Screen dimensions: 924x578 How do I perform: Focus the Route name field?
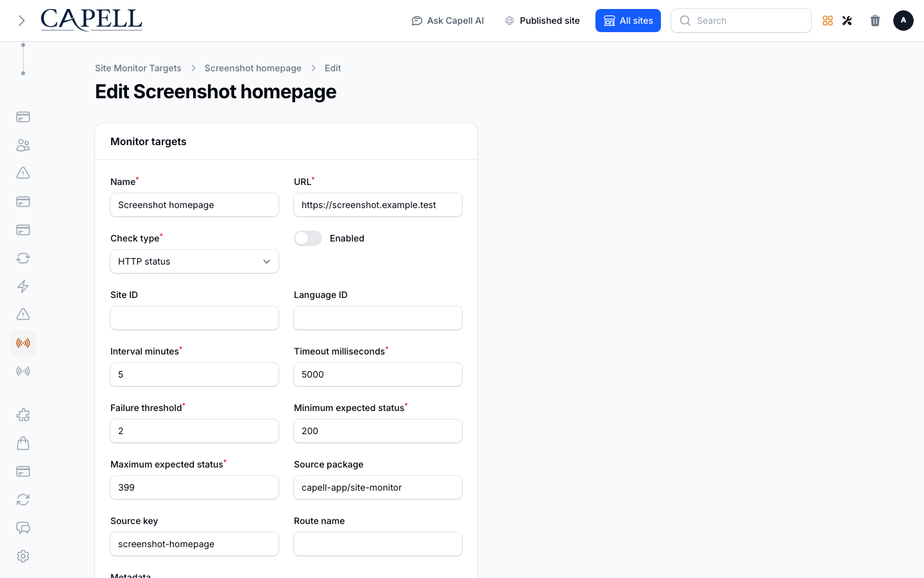coord(378,544)
